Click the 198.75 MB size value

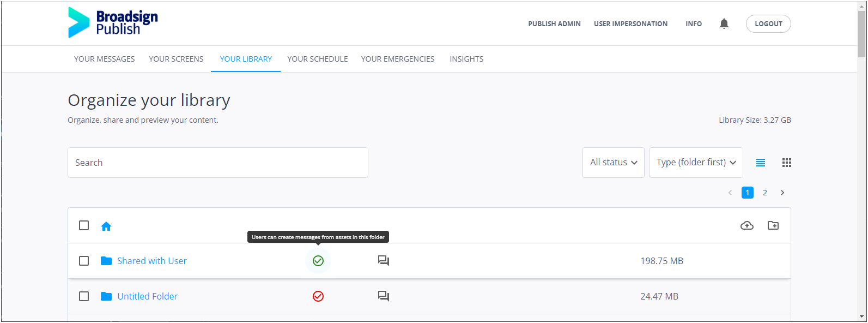point(661,261)
